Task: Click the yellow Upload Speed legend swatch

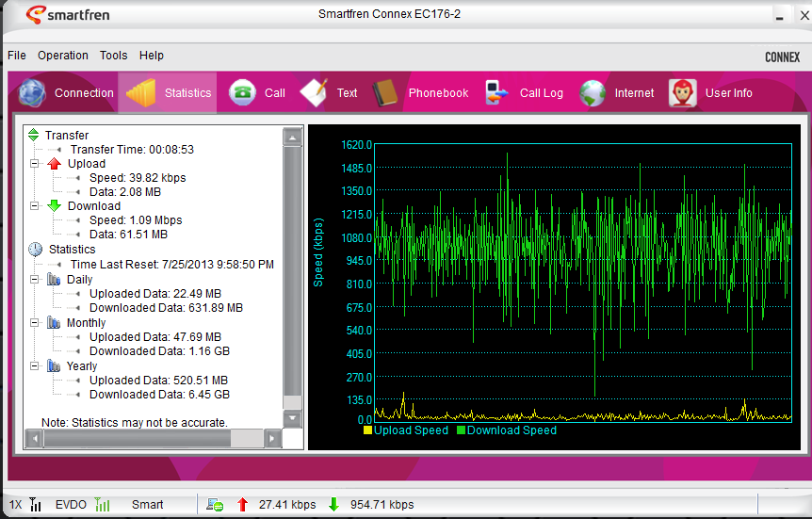Action: 367,430
